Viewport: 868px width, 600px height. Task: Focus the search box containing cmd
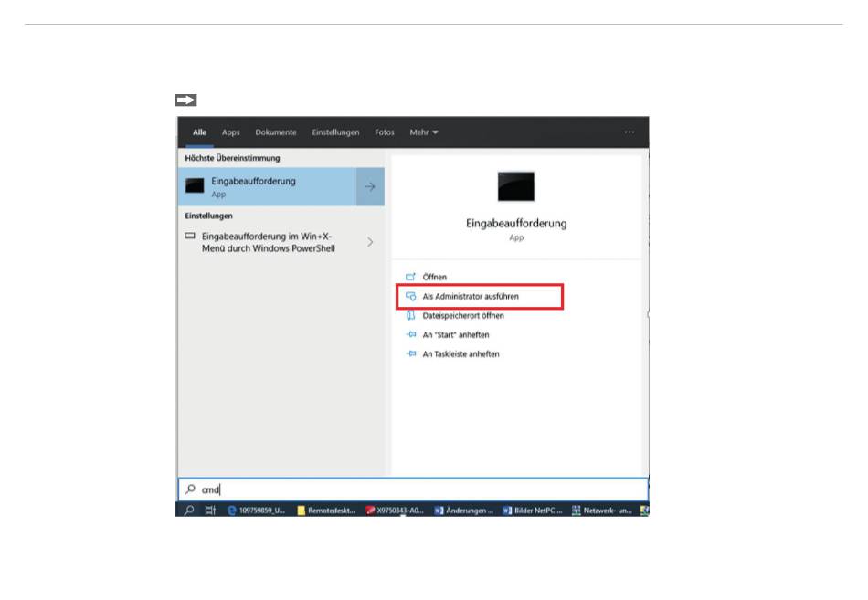point(413,489)
